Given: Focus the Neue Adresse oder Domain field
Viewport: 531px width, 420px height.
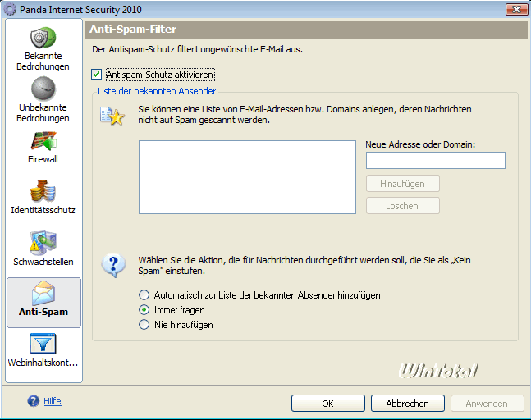Looking at the screenshot, I should (436, 161).
